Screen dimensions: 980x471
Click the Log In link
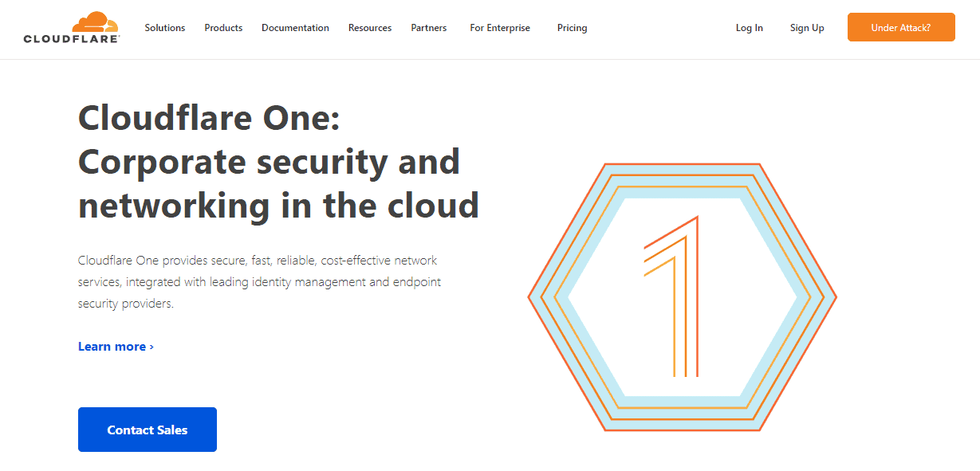(749, 28)
